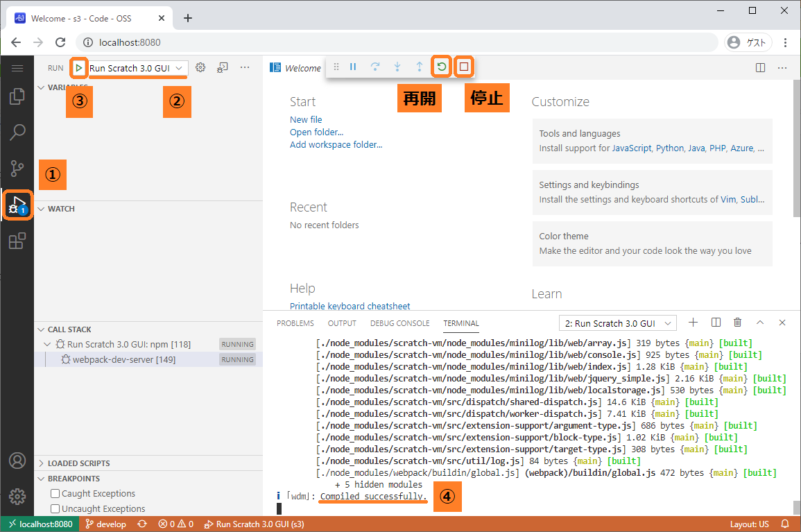Create a new terminal with plus icon
This screenshot has width=801, height=532.
tap(693, 323)
